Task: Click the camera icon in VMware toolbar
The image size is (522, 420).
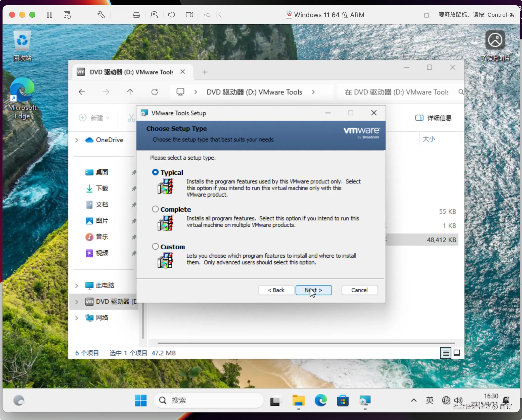Action: 189,15
